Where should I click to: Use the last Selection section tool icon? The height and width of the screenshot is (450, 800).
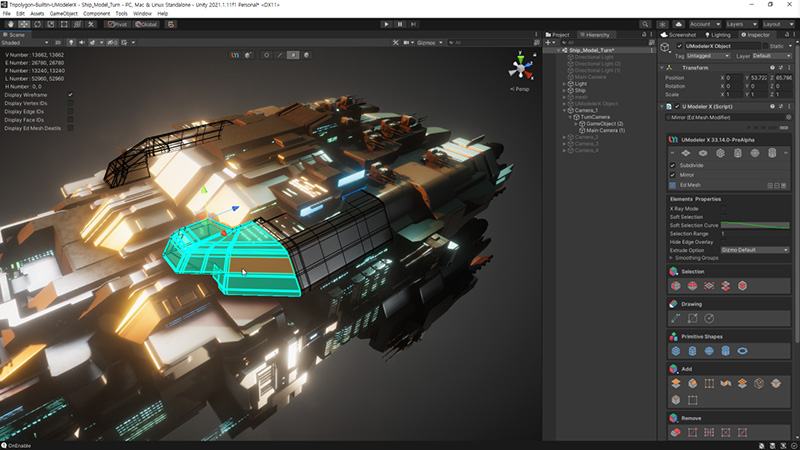(742, 286)
